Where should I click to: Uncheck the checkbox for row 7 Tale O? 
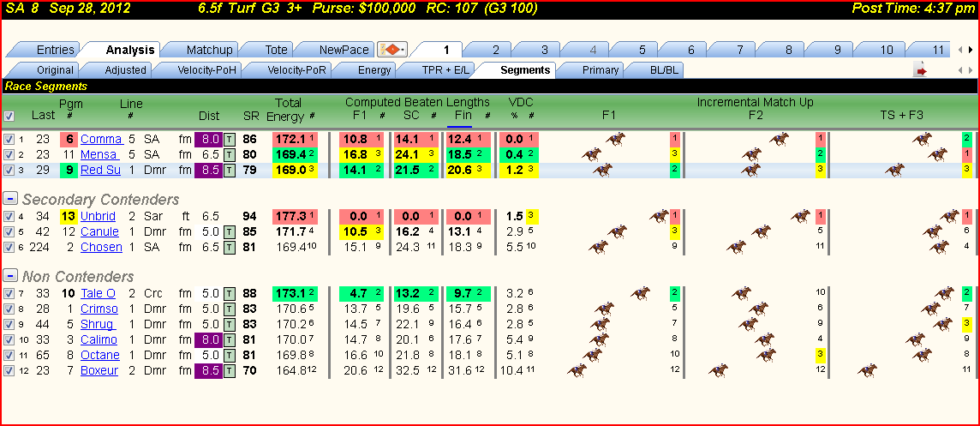9,293
